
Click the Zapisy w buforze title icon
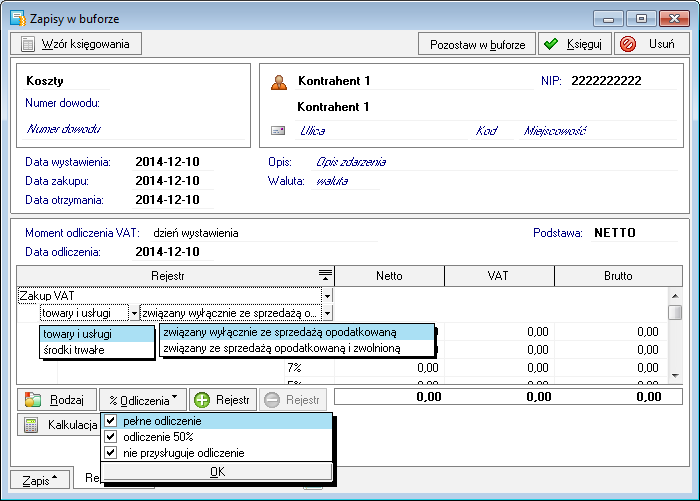[18, 19]
